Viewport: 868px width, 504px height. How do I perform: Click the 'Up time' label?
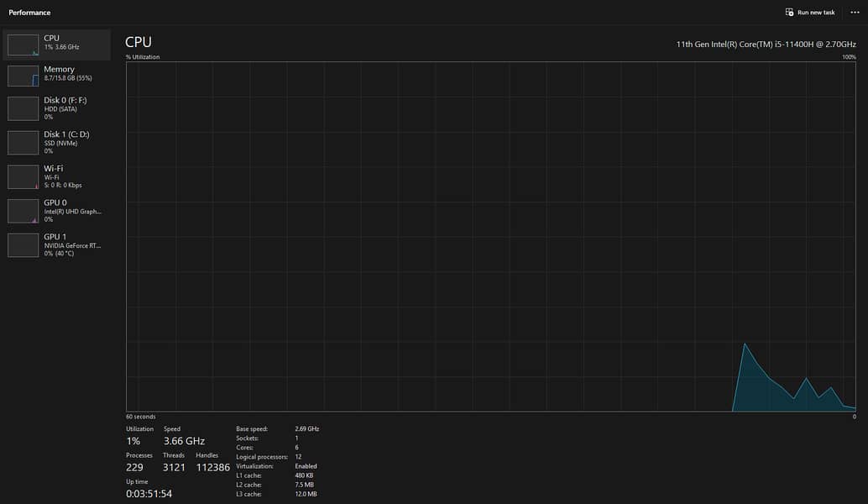(x=137, y=482)
